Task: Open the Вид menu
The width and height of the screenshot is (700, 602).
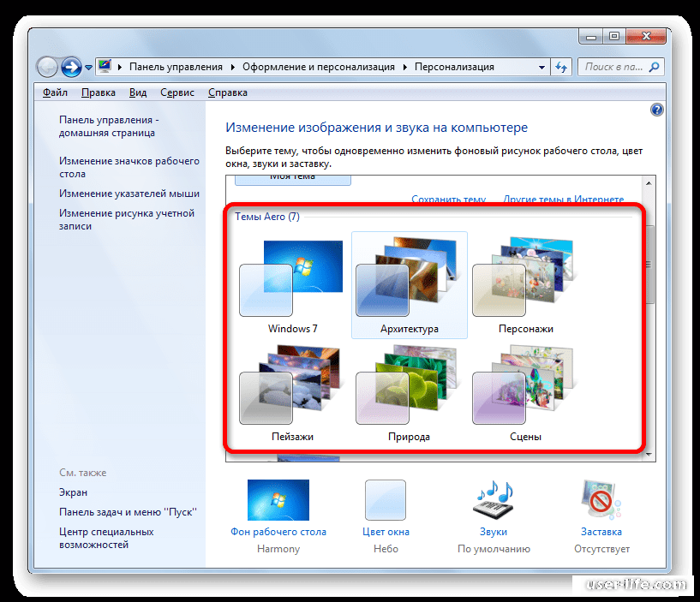Action: pyautogui.click(x=138, y=92)
